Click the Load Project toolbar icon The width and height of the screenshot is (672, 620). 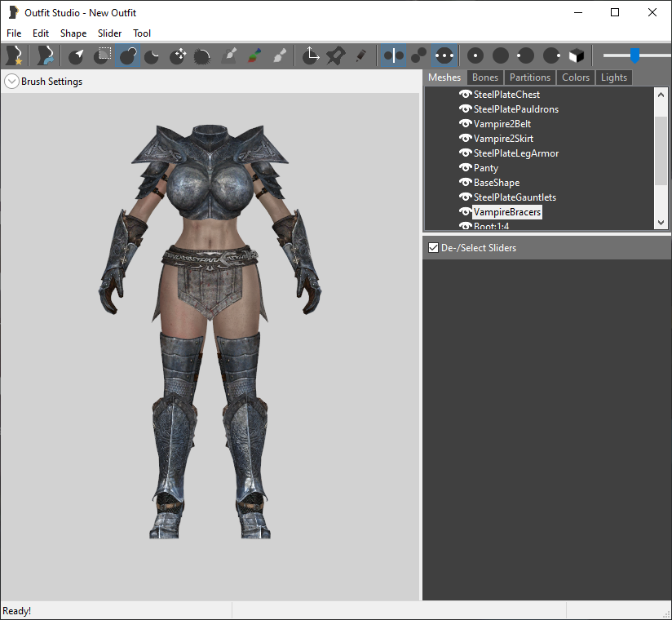pos(45,55)
